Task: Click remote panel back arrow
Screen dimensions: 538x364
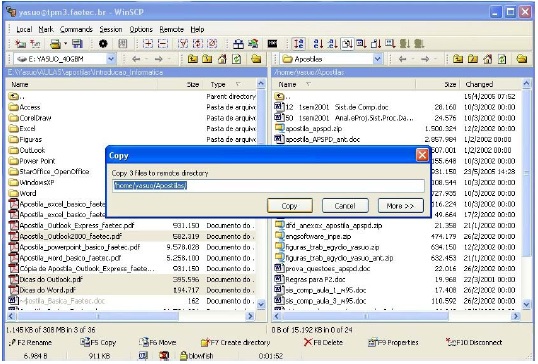Action: pos(403,59)
